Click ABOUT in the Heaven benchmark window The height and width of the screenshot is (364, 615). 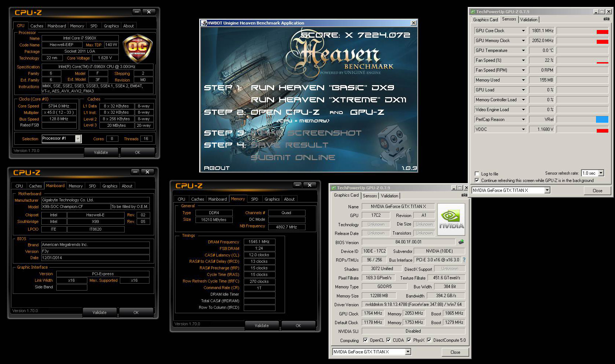tap(217, 168)
